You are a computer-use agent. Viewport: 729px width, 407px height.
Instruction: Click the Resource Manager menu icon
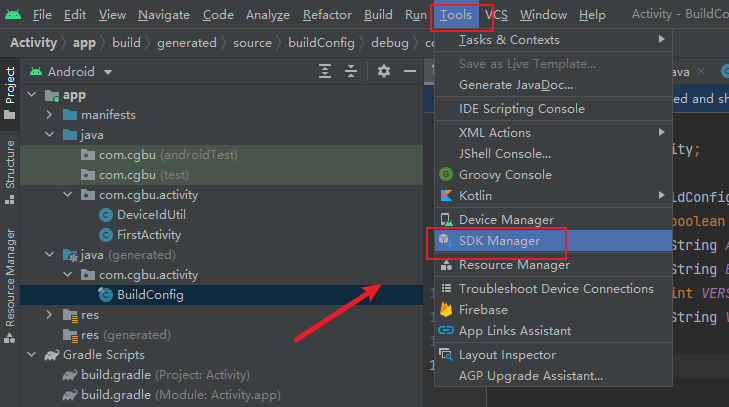[446, 265]
